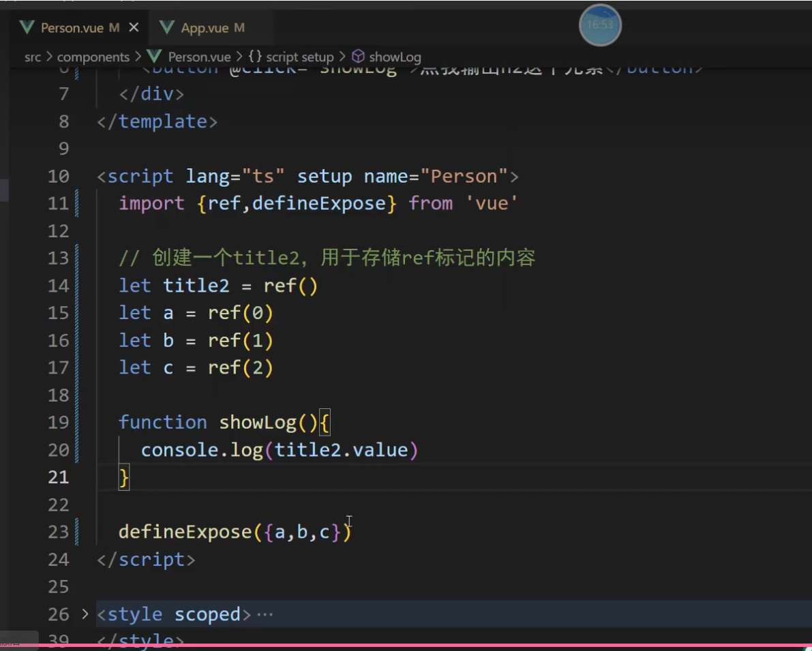Click line number 10 in the gutter
812x651 pixels.
coord(59,177)
